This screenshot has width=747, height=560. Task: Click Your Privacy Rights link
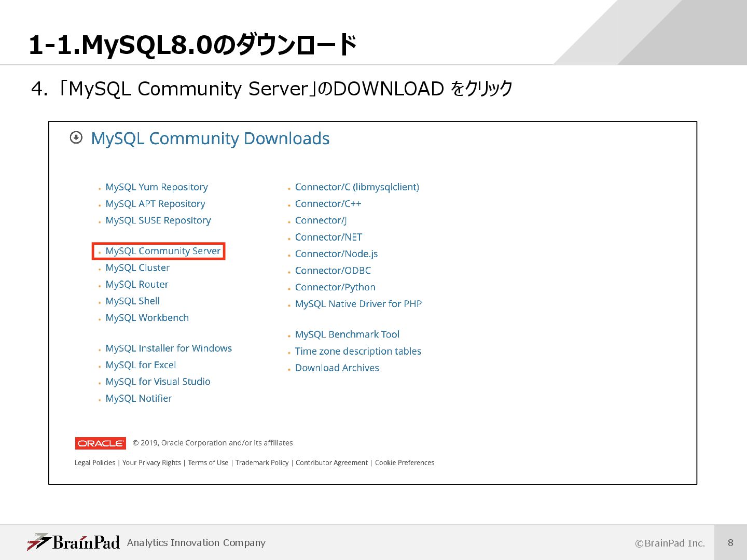[x=151, y=463]
